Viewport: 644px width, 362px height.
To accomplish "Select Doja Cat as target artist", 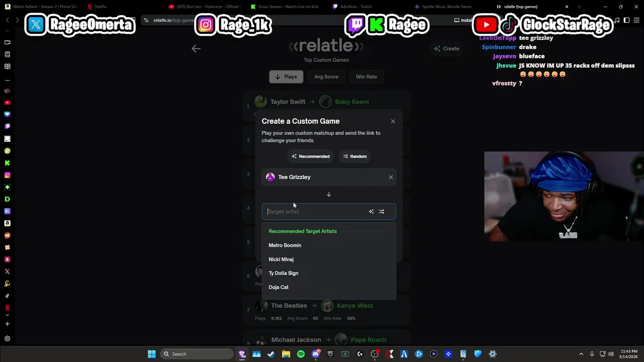I will 278,287.
